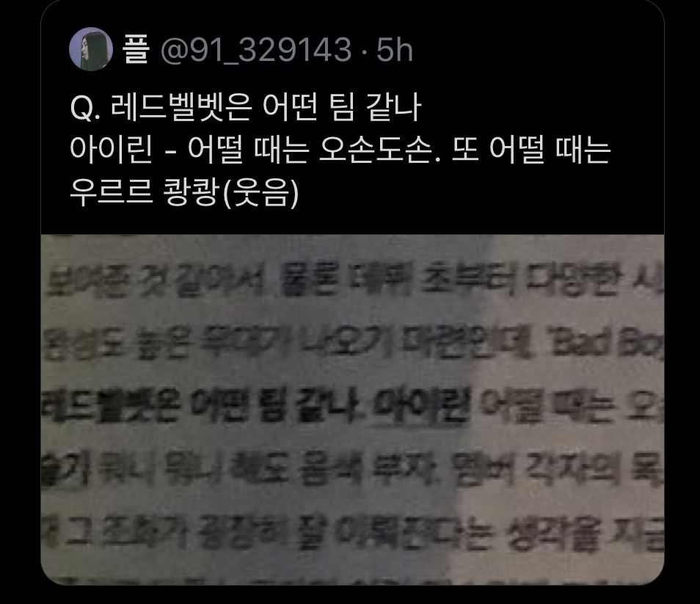Image resolution: width=700 pixels, height=604 pixels.
Task: Click the tweet line 우르르 쾅쾅(웃음)
Action: click(184, 192)
